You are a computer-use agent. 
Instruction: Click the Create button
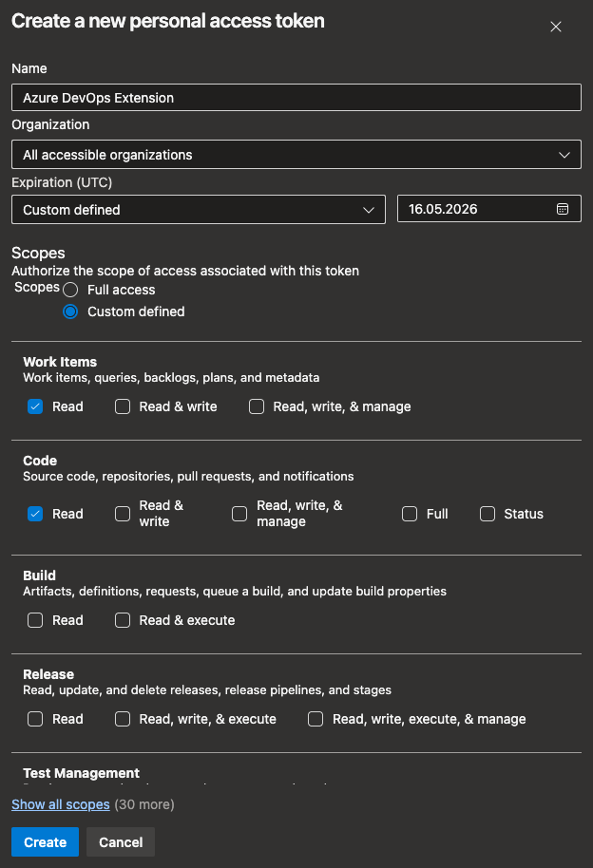(45, 842)
